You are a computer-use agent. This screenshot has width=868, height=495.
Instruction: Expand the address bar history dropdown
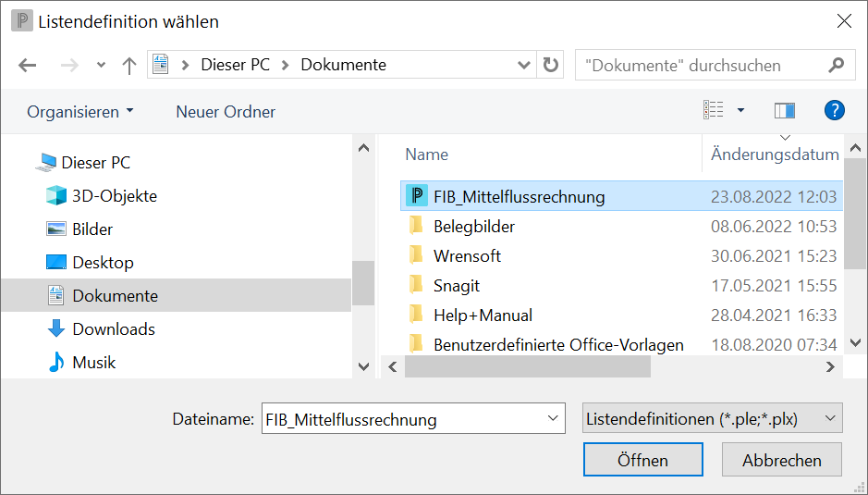[x=524, y=65]
